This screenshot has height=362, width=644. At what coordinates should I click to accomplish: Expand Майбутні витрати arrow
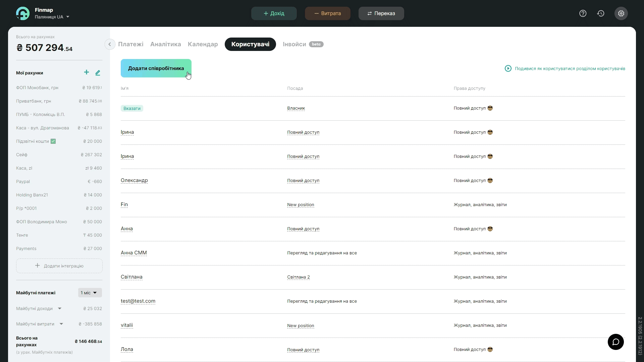(x=61, y=324)
